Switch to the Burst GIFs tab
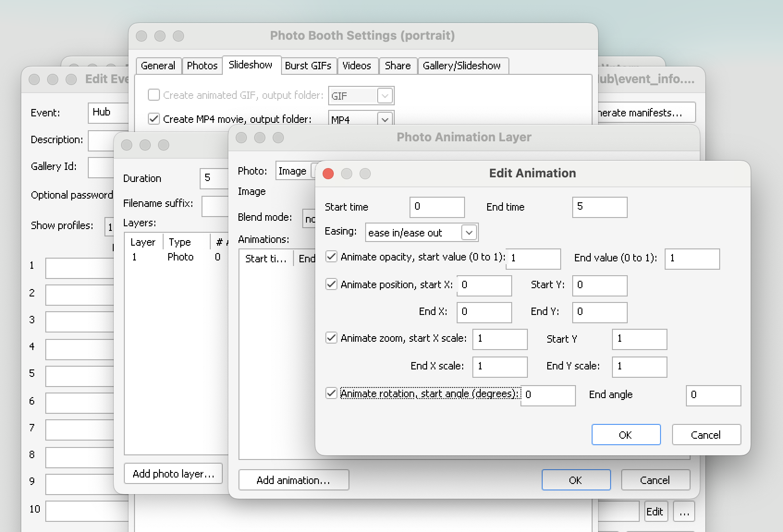The image size is (783, 532). point(308,66)
